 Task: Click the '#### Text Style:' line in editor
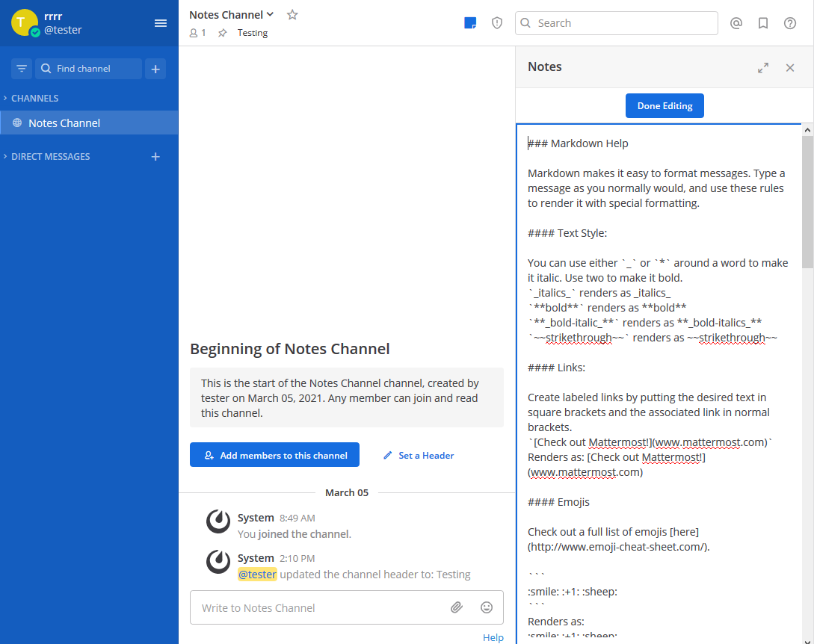(567, 233)
